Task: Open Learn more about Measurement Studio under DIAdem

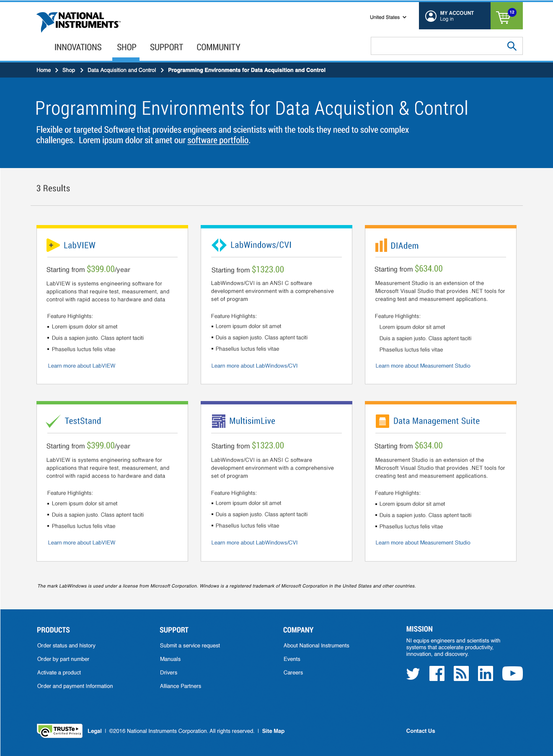Action: coord(423,366)
